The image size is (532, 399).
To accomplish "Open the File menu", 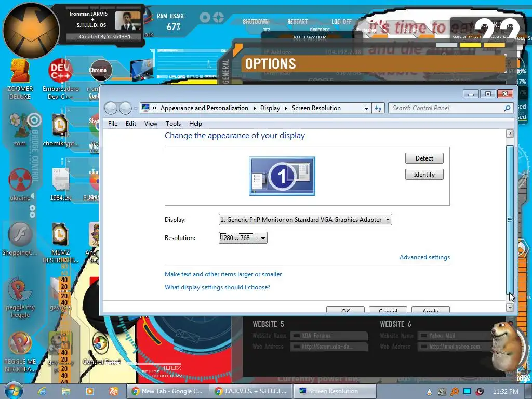I will pos(113,124).
